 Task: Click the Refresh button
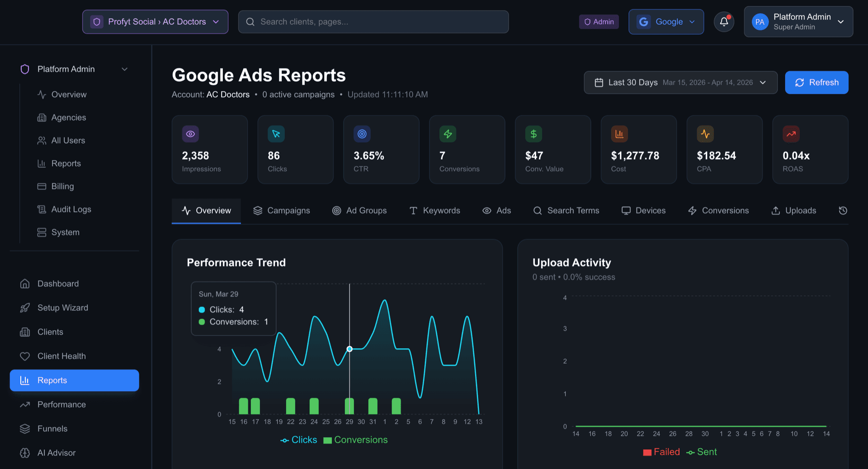tap(816, 83)
